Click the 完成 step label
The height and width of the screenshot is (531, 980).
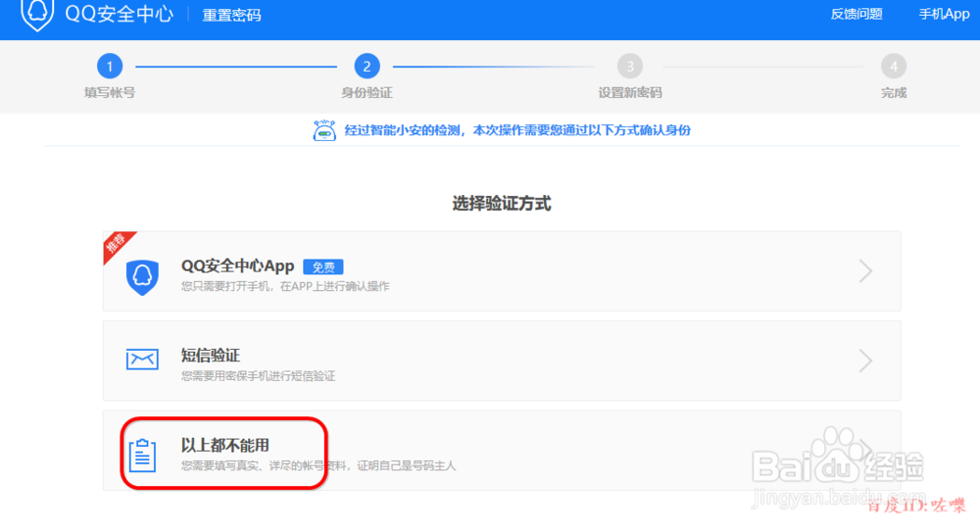(894, 92)
